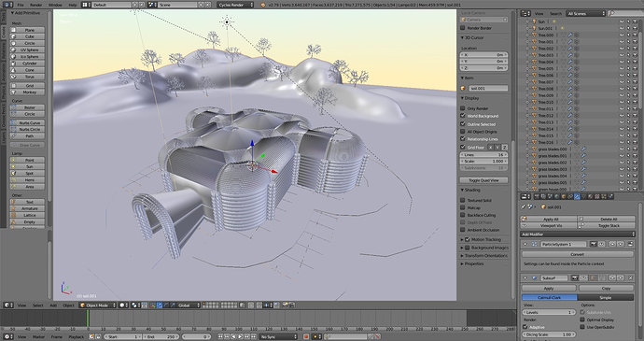Jump to the end frame
644x341 pixels.
point(254,336)
